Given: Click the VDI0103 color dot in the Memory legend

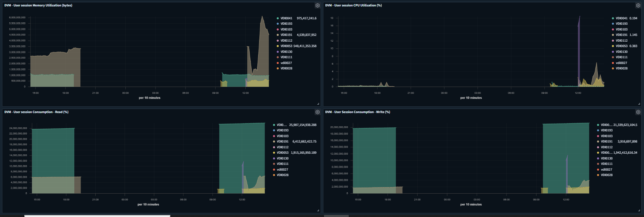Looking at the screenshot, I should [278, 29].
